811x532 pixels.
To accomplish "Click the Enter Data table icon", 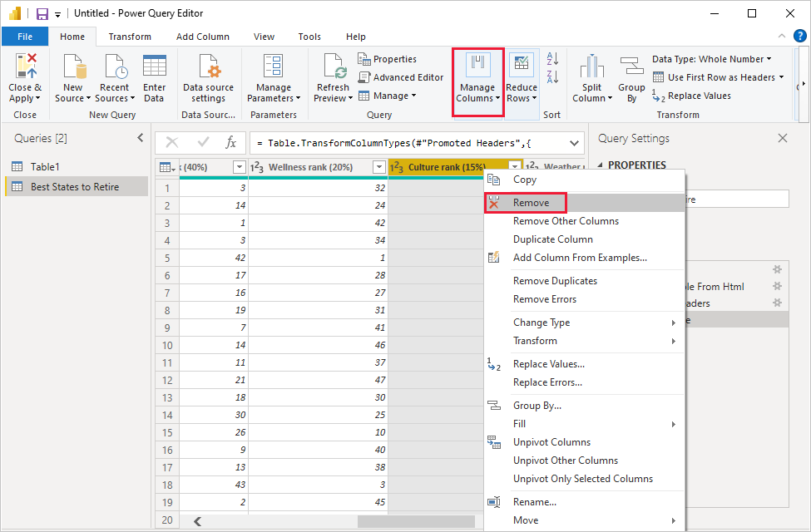I will 154,66.
